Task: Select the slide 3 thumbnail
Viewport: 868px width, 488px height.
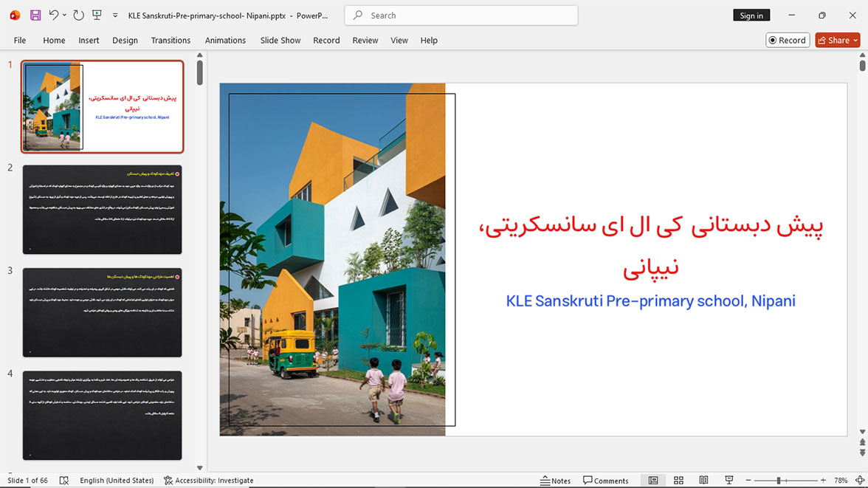Action: point(103,312)
